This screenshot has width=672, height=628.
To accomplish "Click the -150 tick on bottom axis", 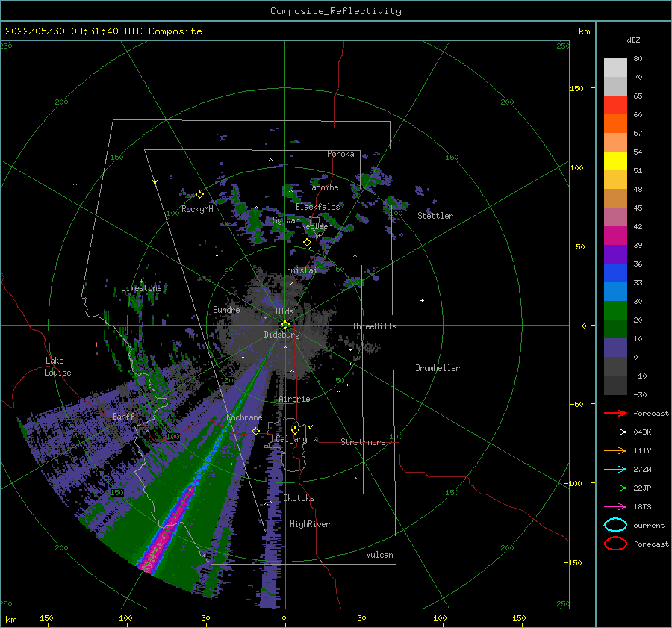I will pos(44,618).
